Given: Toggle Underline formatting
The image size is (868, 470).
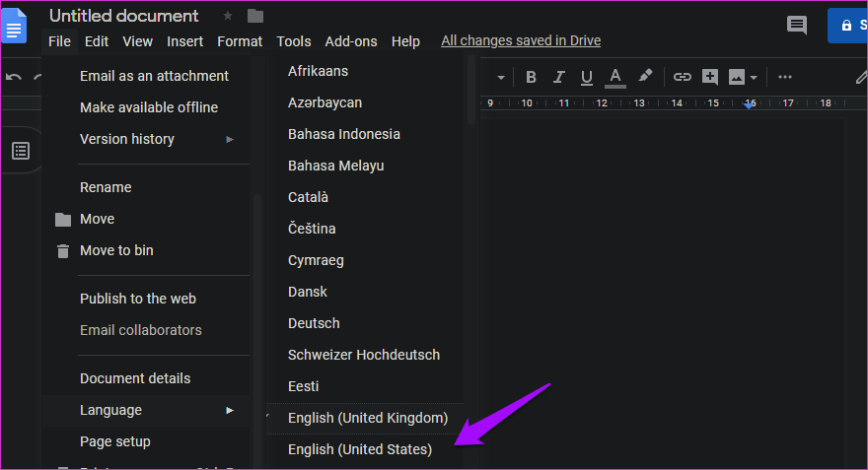Looking at the screenshot, I should [587, 78].
